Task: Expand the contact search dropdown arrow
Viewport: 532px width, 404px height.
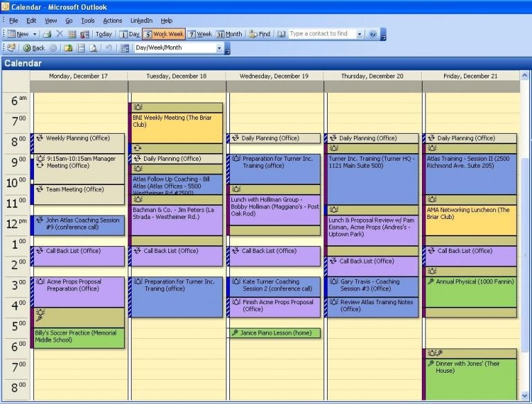Action: [360, 34]
